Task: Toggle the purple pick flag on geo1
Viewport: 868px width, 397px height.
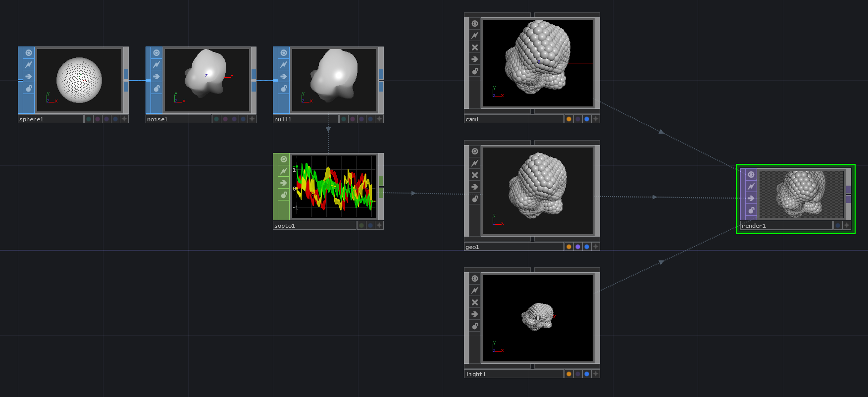Action: (x=578, y=247)
